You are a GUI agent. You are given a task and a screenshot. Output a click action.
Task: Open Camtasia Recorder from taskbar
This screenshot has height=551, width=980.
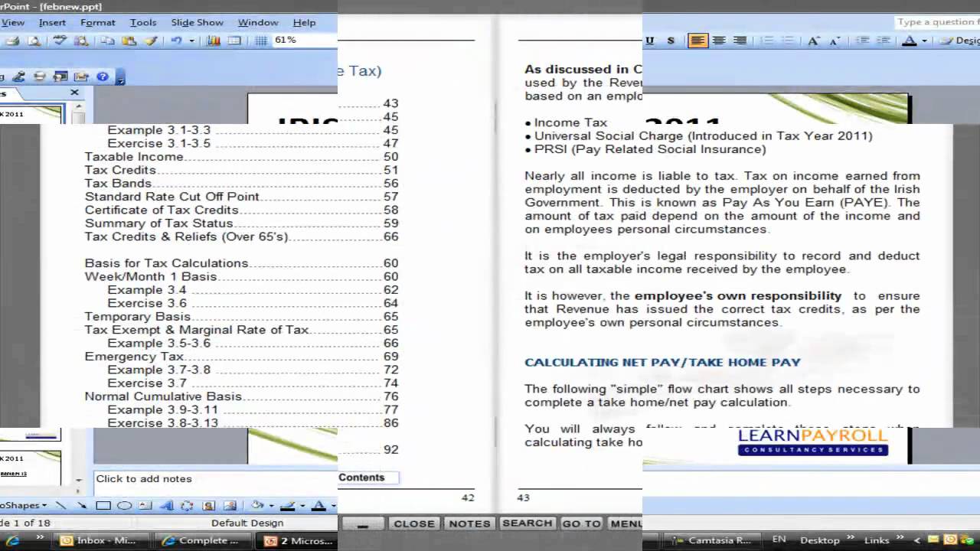(x=712, y=540)
